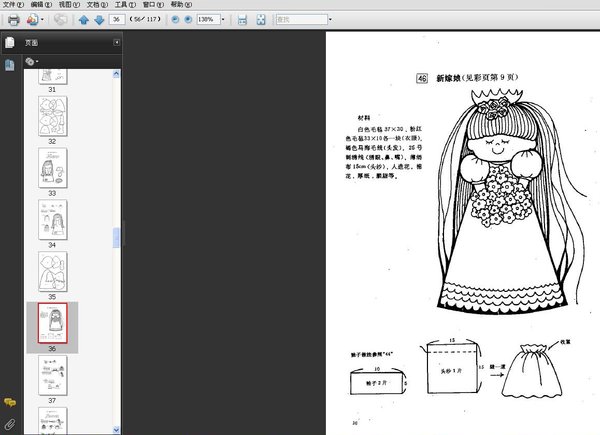
Task: Expand the collaborate icon dropdown arrow
Action: (42, 20)
